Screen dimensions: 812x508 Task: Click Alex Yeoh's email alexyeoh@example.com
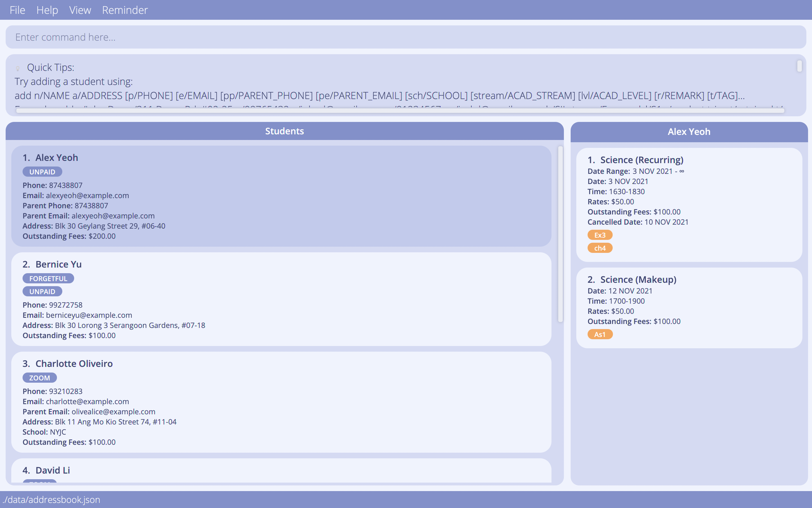tap(88, 196)
